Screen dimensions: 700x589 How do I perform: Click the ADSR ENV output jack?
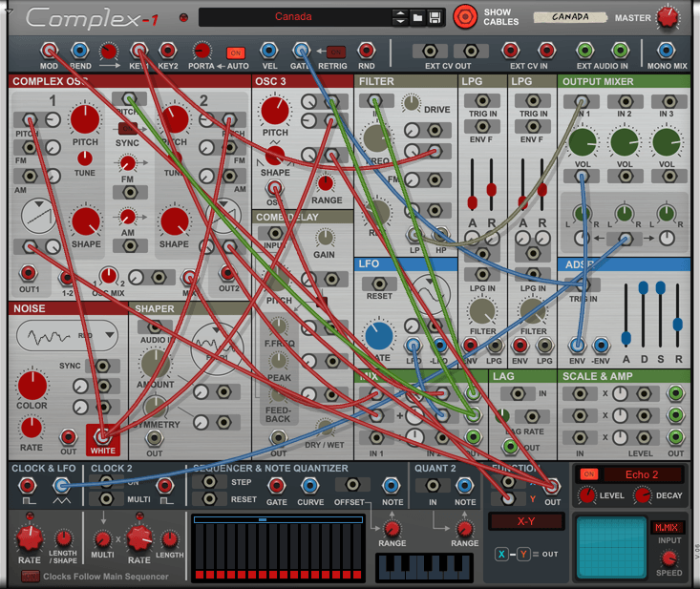tap(577, 346)
